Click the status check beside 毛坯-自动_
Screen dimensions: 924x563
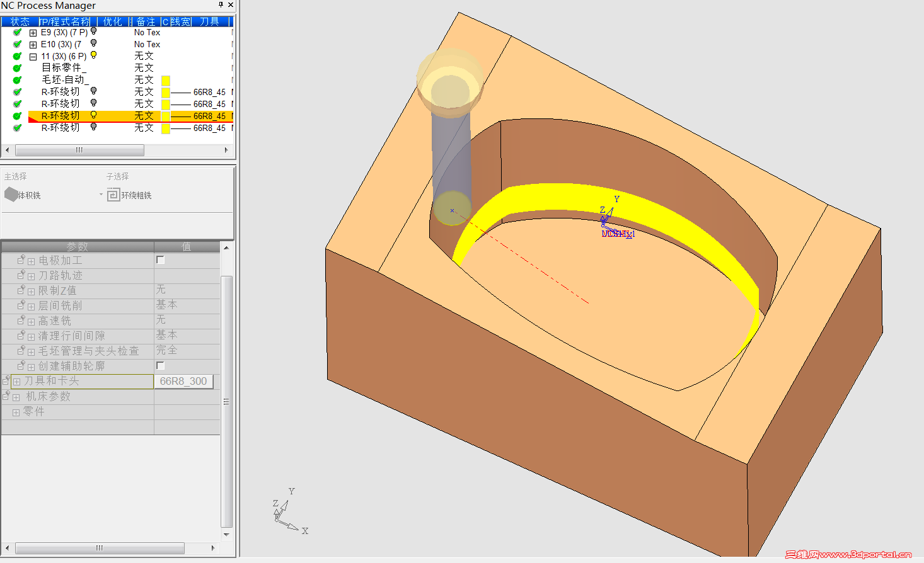tap(17, 80)
